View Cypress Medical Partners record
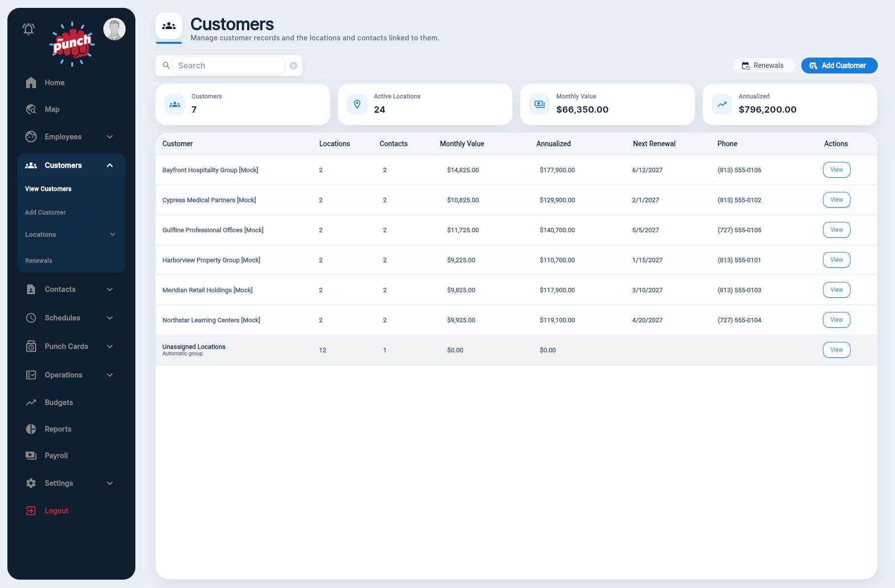Image resolution: width=895 pixels, height=588 pixels. pos(836,200)
